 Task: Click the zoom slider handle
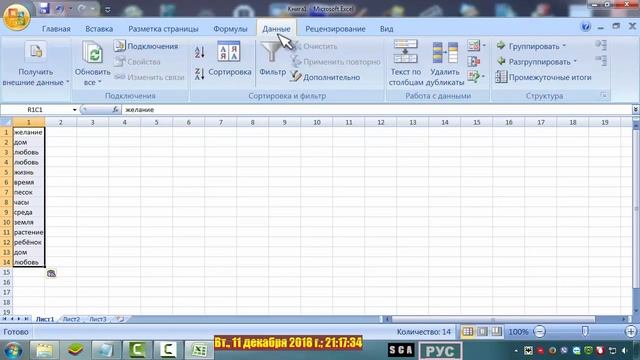(x=585, y=331)
